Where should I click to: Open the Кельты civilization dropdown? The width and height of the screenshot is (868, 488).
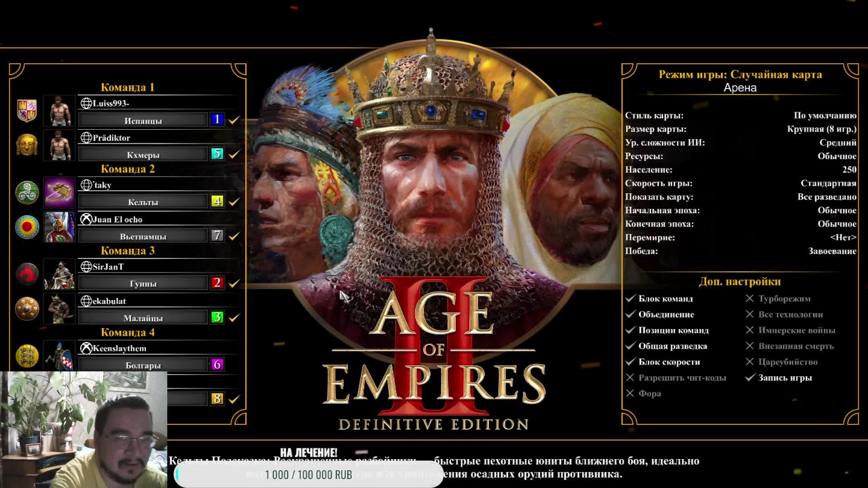tap(143, 202)
